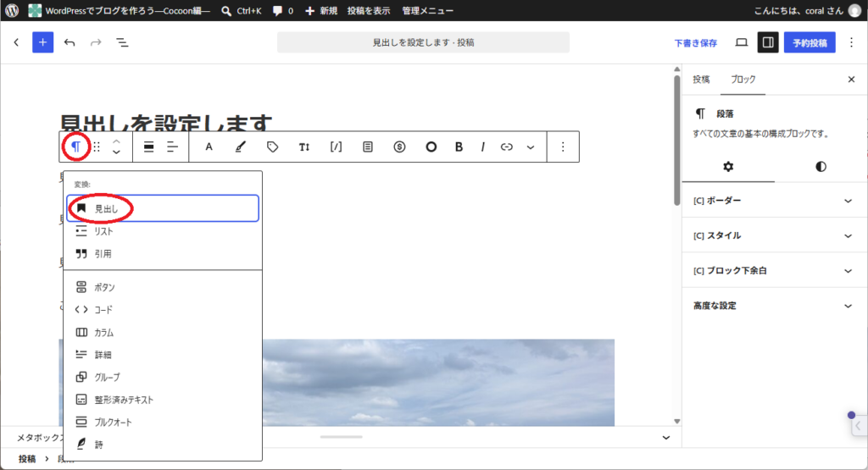868x470 pixels.
Task: Open the preview device icon
Action: tap(741, 42)
